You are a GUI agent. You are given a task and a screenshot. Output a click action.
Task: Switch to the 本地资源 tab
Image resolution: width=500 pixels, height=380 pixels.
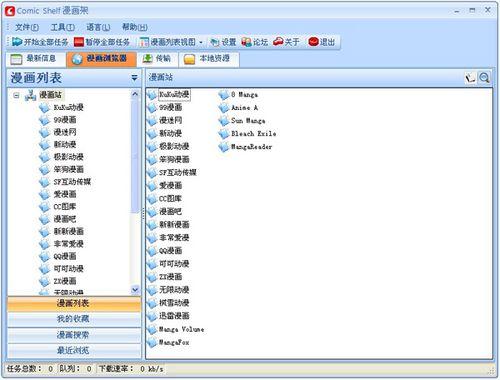(x=209, y=59)
